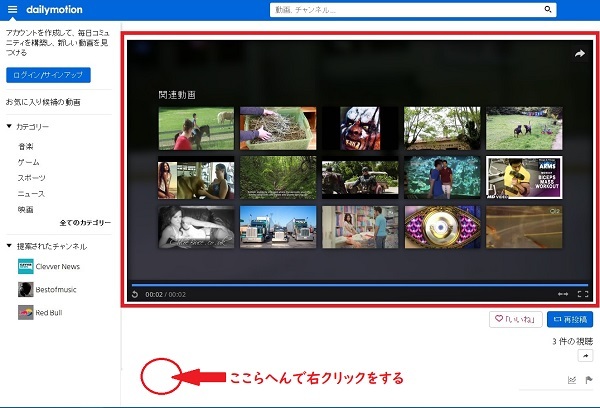Click the share button below view count
600x408 pixels.
pos(586,355)
